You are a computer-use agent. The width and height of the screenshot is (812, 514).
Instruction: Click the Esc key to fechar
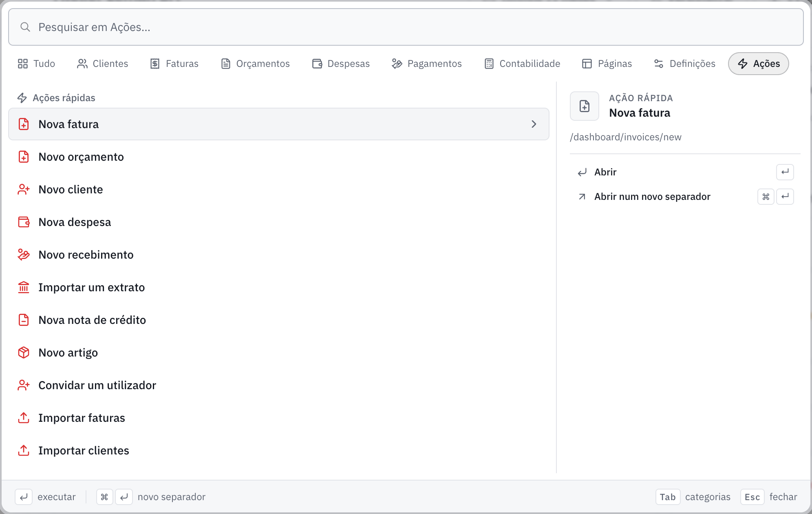752,497
